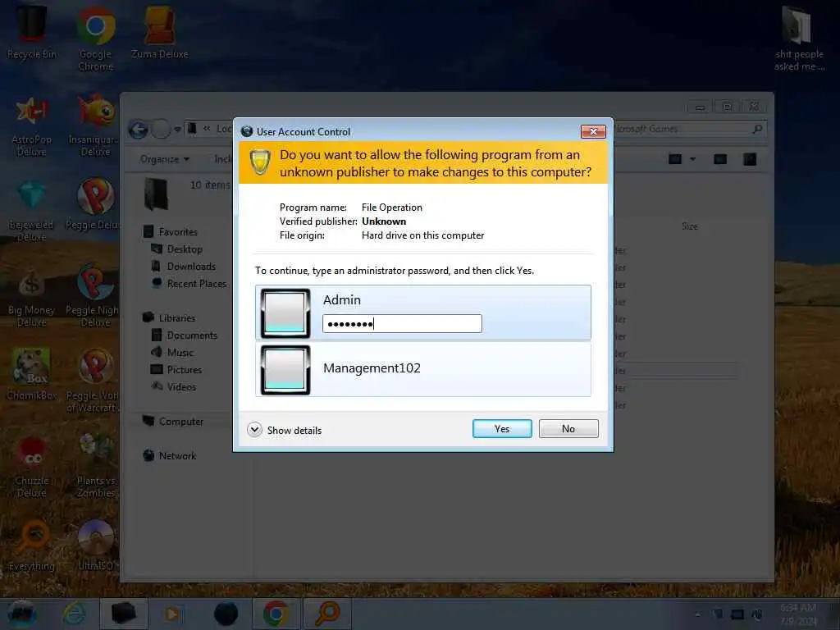Screen dimensions: 840x630
Task: Open Plants vs. Zombies desktop icon
Action: tap(95, 467)
